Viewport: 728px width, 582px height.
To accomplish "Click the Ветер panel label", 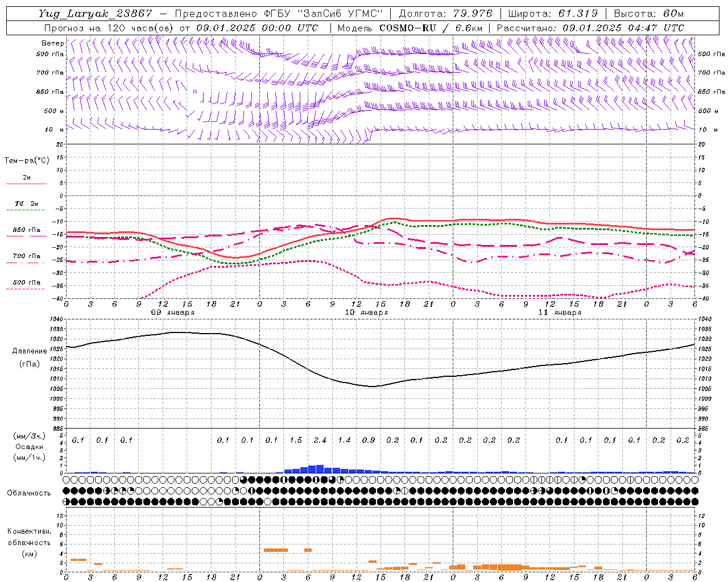I will pyautogui.click(x=52, y=43).
